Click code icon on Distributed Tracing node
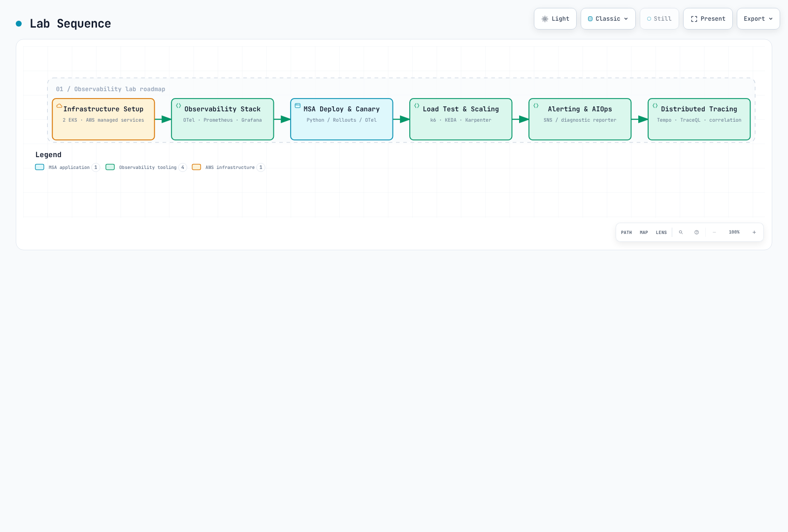Viewport: 788px width, 532px height. (x=655, y=105)
